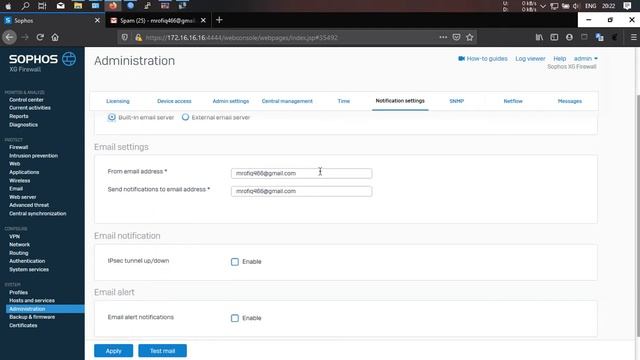
Task: Open VPN in sidebar
Action: coord(14,236)
